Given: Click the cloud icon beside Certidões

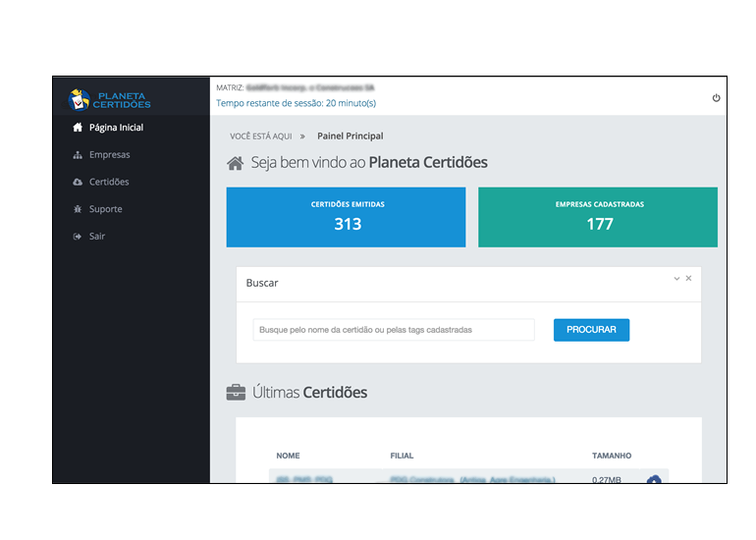Looking at the screenshot, I should click(x=78, y=182).
